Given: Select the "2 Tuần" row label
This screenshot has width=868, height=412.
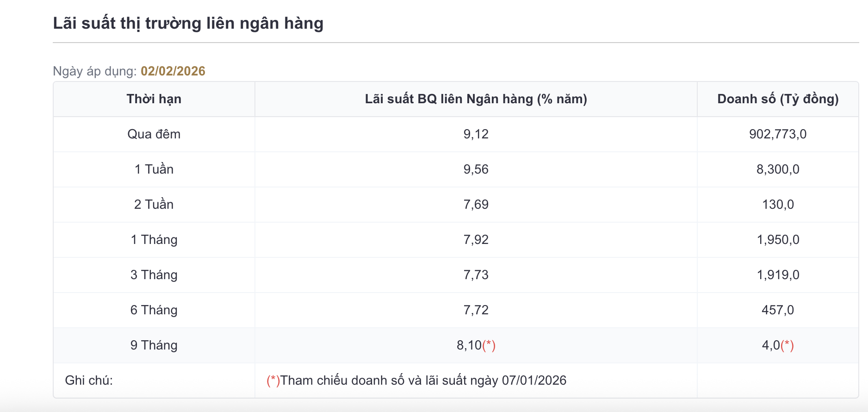Looking at the screenshot, I should coord(154,205).
